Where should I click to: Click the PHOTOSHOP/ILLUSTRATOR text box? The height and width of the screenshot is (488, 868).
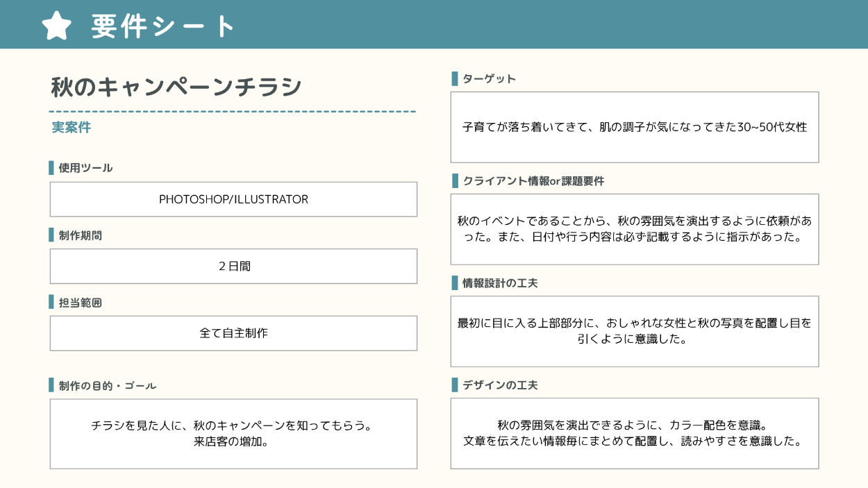click(233, 199)
